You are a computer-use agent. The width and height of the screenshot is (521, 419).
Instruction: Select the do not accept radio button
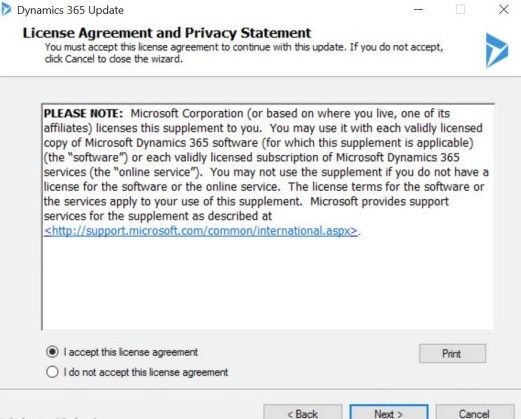pos(52,372)
